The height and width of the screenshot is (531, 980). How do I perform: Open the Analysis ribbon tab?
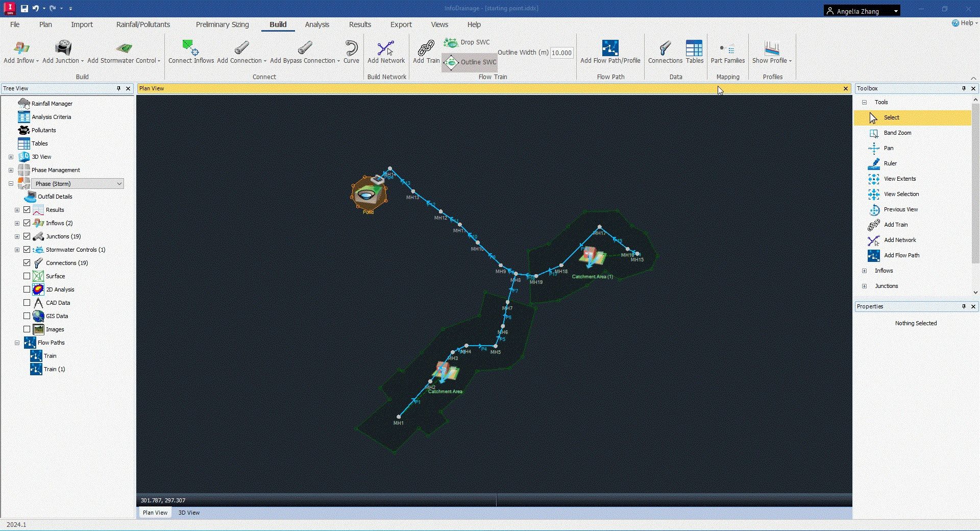click(316, 25)
